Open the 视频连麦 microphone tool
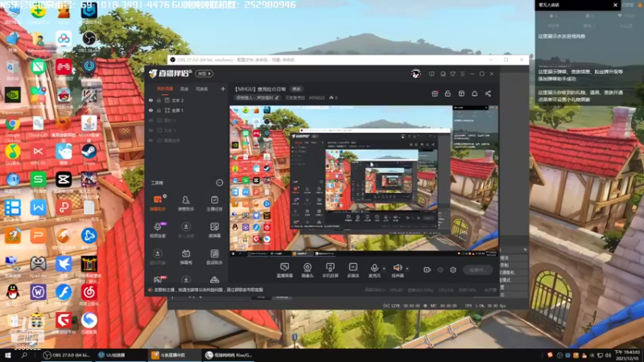Viewport: 644px width, 362px height. click(157, 230)
